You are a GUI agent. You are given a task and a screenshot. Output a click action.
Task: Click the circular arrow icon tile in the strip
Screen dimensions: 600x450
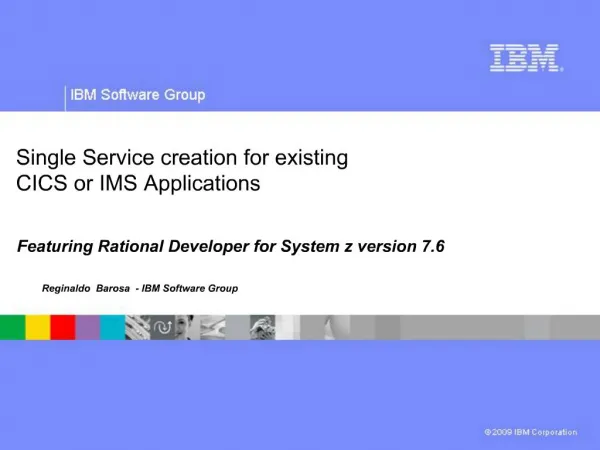pos(163,327)
